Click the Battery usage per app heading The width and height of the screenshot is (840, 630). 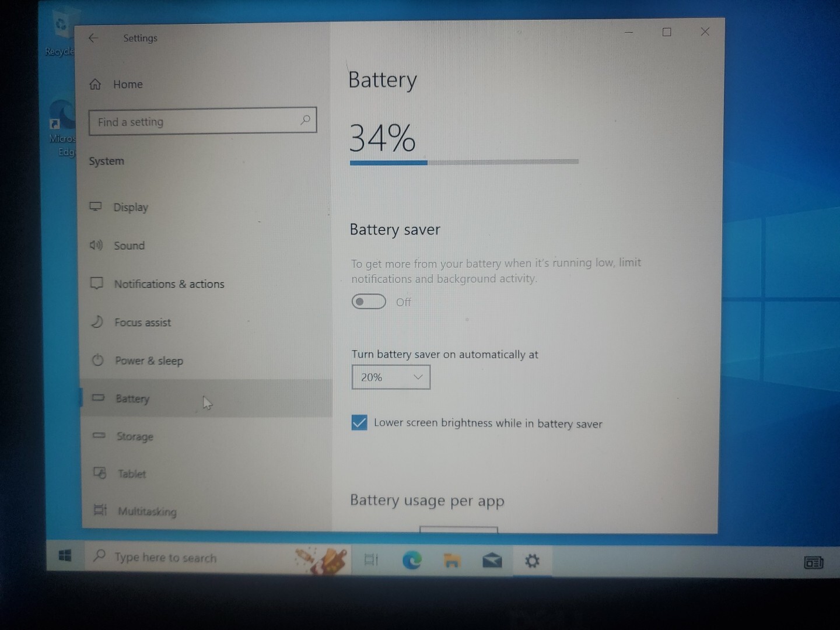[427, 501]
